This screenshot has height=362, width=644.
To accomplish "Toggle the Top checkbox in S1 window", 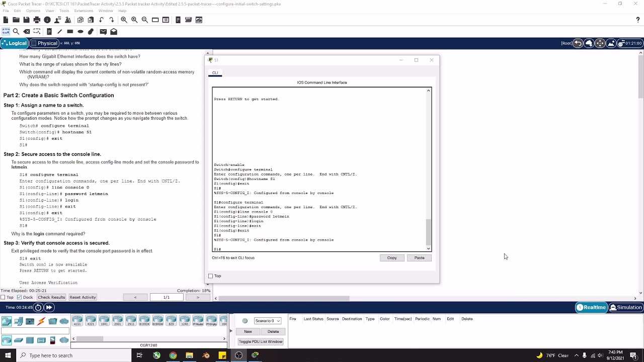I will click(x=211, y=276).
